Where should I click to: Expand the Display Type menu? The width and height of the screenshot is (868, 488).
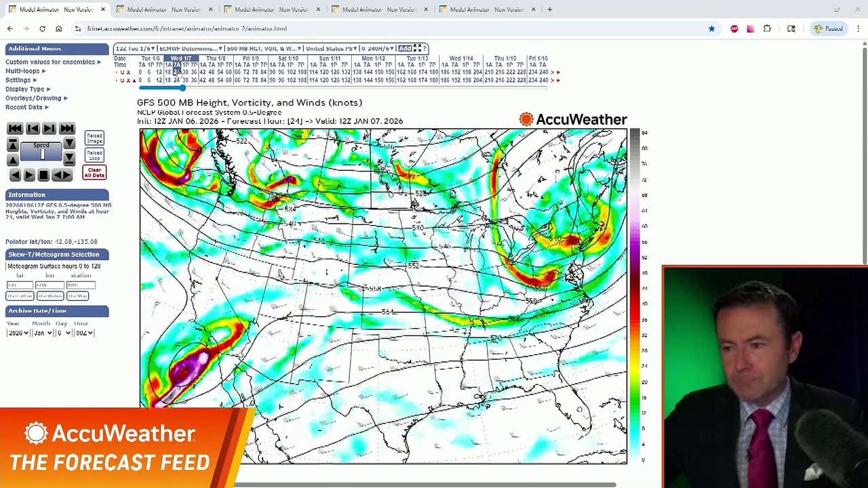[28, 89]
